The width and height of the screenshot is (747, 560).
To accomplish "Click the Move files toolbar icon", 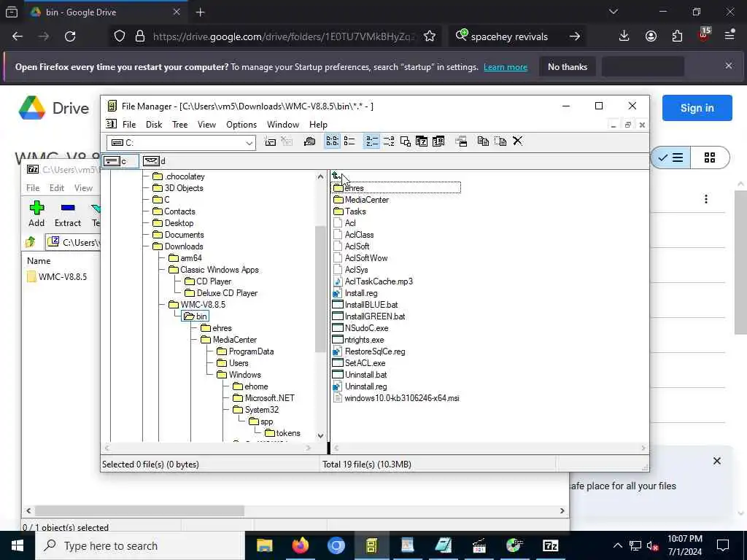I will [500, 141].
